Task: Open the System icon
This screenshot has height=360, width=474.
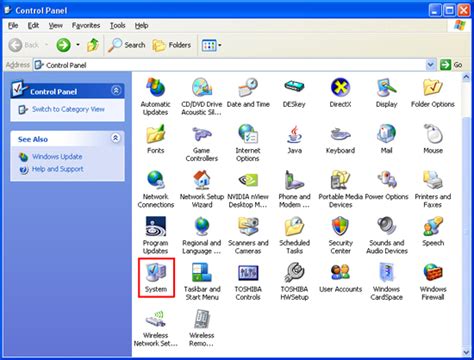Action: [x=156, y=278]
